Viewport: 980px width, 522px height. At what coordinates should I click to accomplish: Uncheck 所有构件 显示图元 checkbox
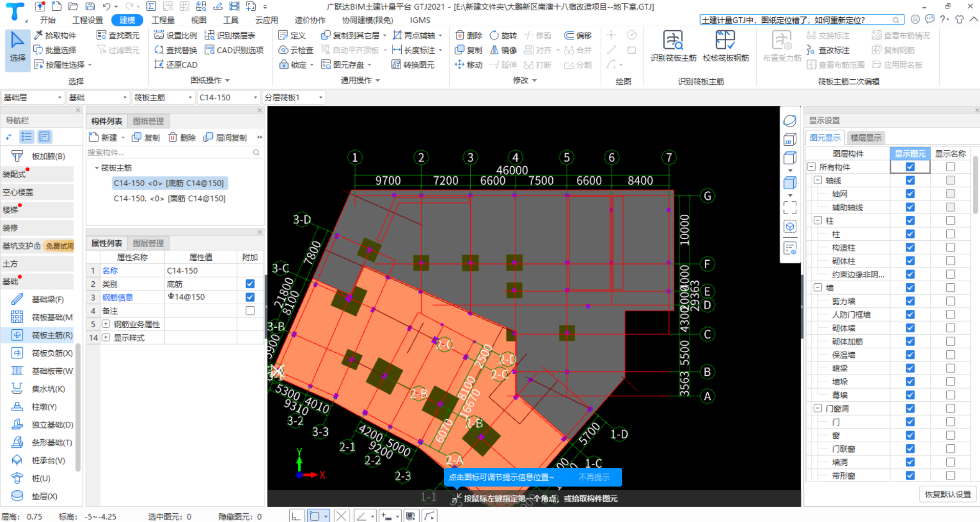pos(910,167)
